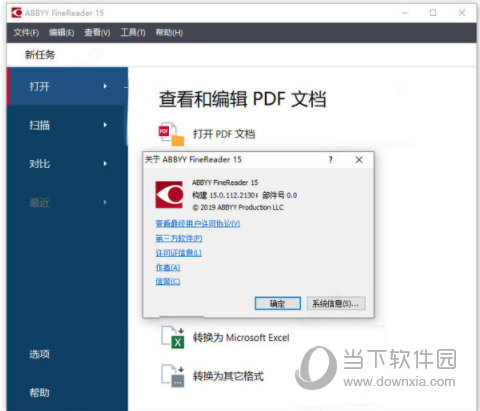Open the 许可证信息(L) link

tap(179, 253)
